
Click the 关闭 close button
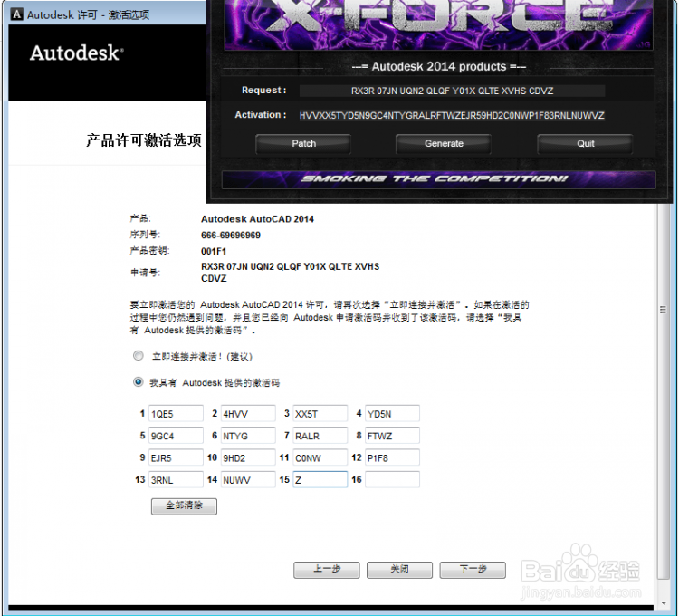click(399, 570)
